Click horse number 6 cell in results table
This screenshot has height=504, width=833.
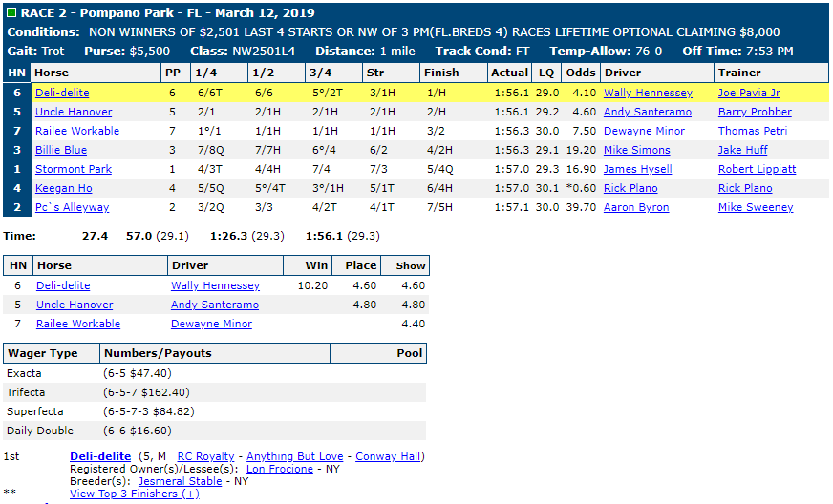[x=17, y=93]
